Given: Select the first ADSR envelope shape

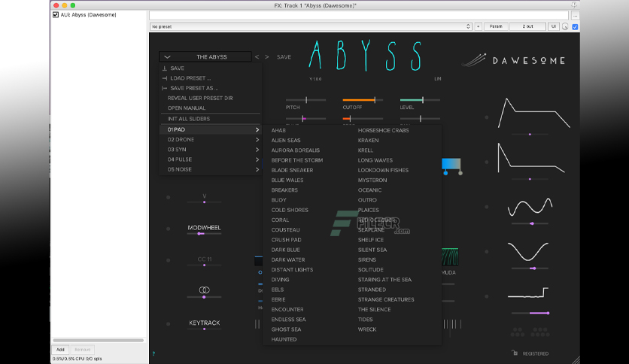Looking at the screenshot, I should [534, 113].
